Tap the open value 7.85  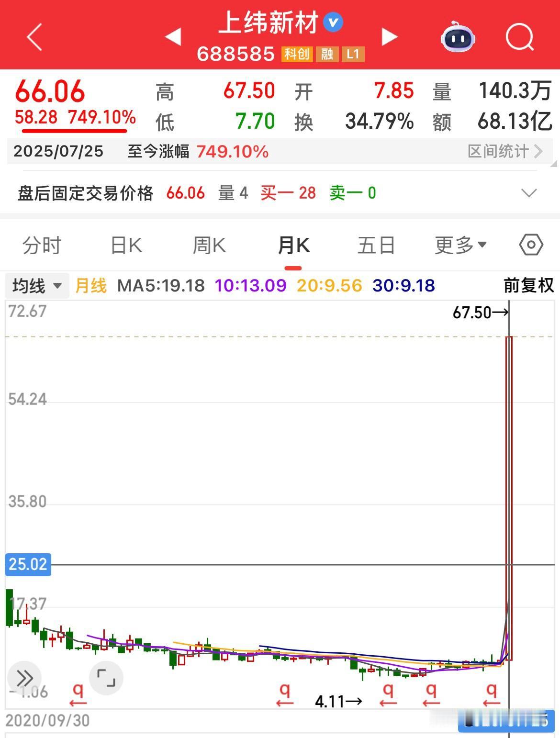394,90
